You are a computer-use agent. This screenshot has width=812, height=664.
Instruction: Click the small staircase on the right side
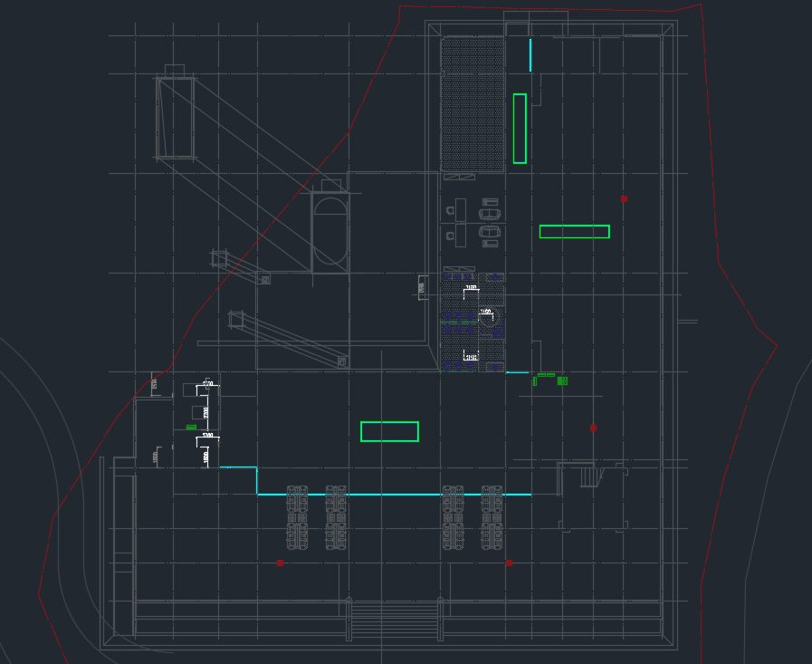click(590, 476)
